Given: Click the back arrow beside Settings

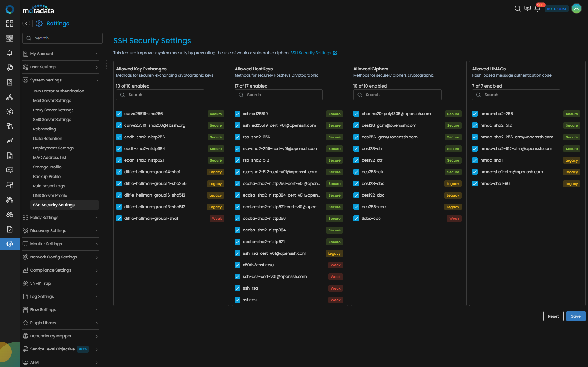Looking at the screenshot, I should (26, 24).
